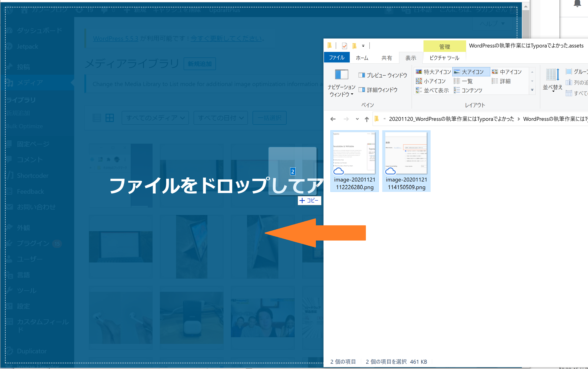Image resolution: width=588 pixels, height=369 pixels.
Task: Open the Home ribbon tab
Action: click(362, 58)
